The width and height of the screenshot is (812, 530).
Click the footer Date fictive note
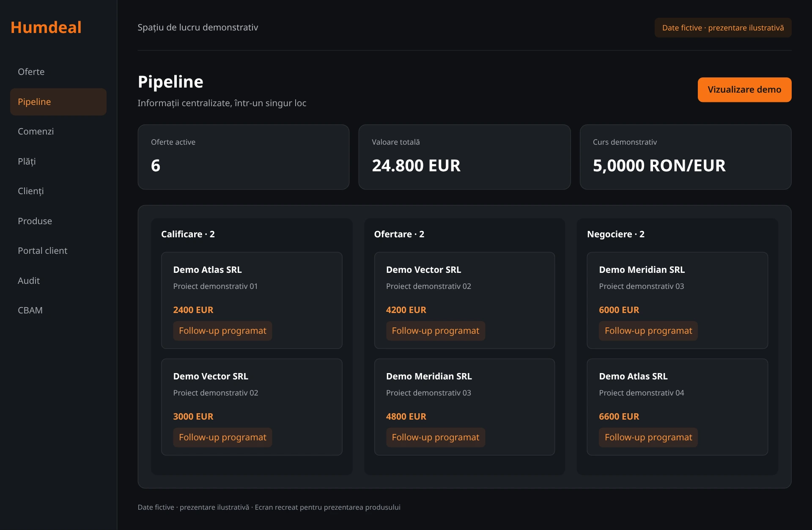(x=269, y=507)
